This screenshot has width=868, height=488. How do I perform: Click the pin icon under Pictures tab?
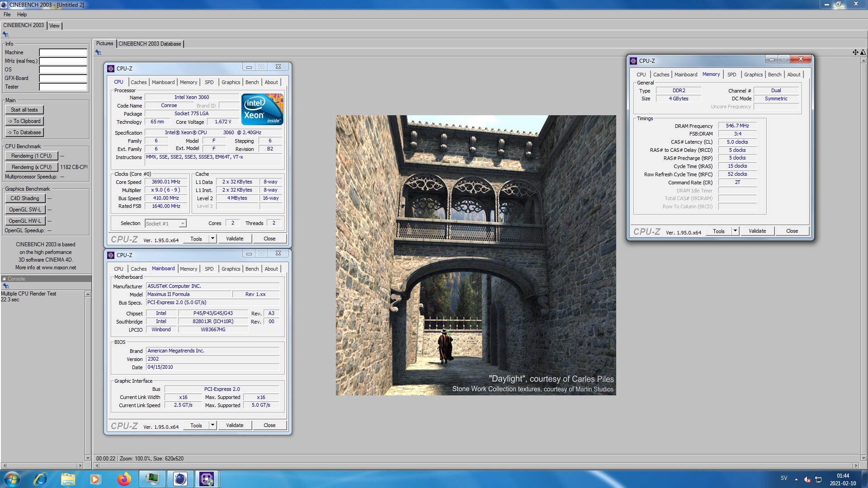[98, 52]
